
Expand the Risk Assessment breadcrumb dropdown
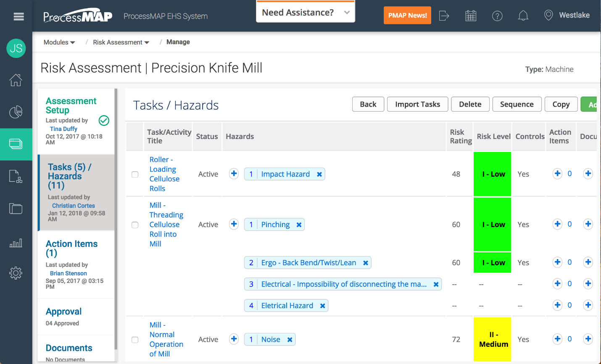click(121, 42)
